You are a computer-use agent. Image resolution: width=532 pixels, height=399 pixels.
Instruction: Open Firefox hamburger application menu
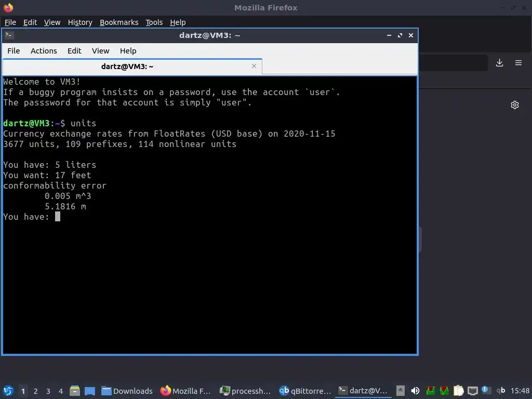coord(518,63)
